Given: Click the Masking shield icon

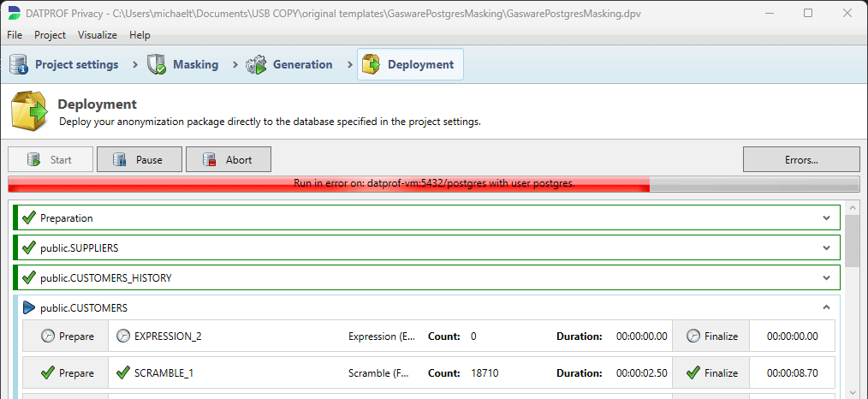Looking at the screenshot, I should (x=157, y=64).
